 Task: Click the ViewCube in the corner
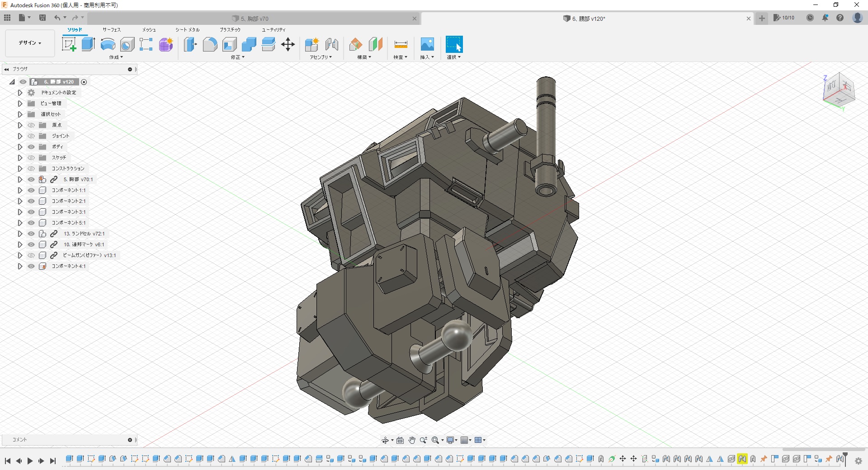coord(839,90)
